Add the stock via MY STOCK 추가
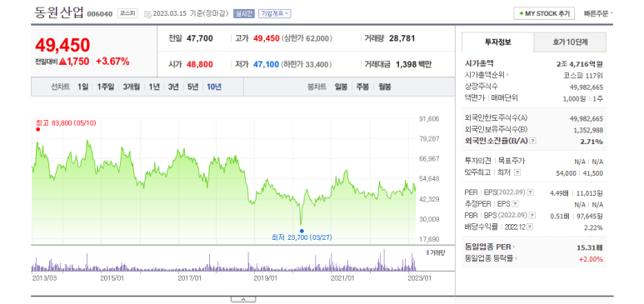The height and width of the screenshot is (304, 644). [544, 13]
